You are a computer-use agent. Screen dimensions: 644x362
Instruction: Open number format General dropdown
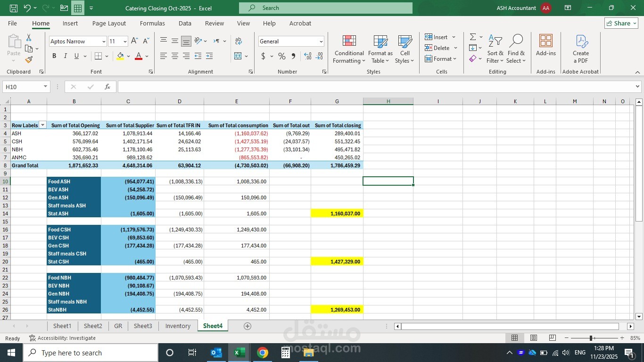click(x=321, y=41)
